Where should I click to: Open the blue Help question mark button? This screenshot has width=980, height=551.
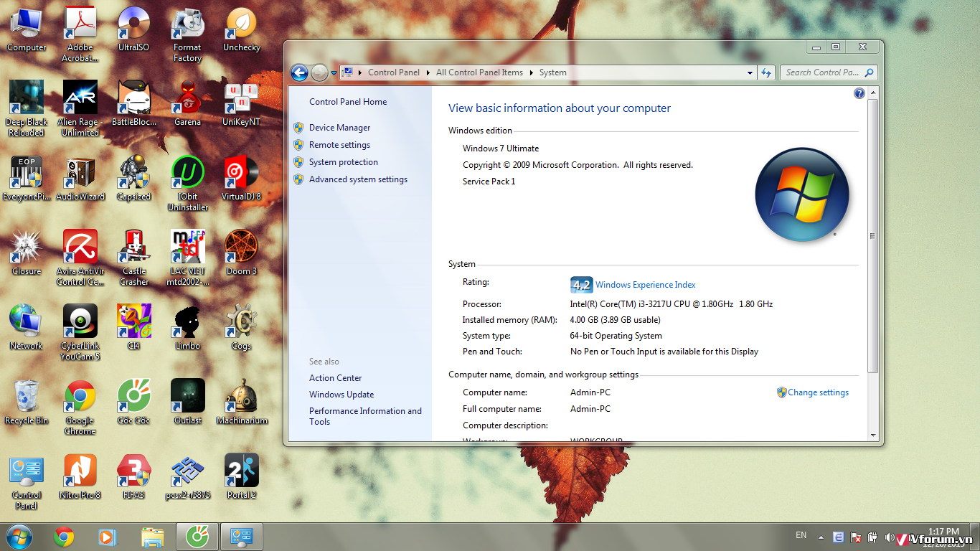(859, 93)
